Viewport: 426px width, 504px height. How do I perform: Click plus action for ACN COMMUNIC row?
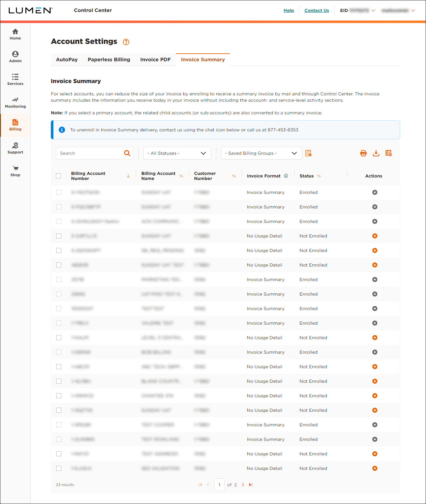(x=375, y=221)
